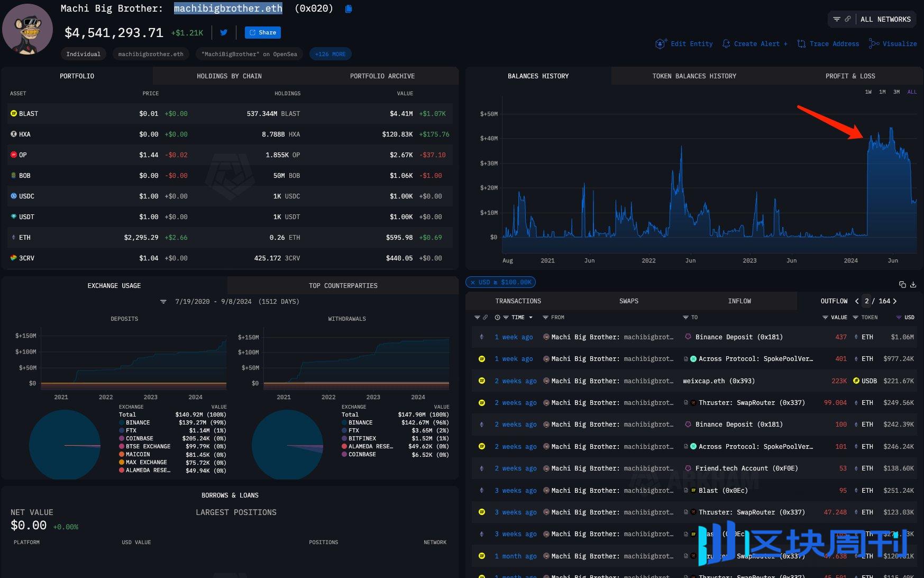Copy transactions using the copy icon

coord(902,284)
